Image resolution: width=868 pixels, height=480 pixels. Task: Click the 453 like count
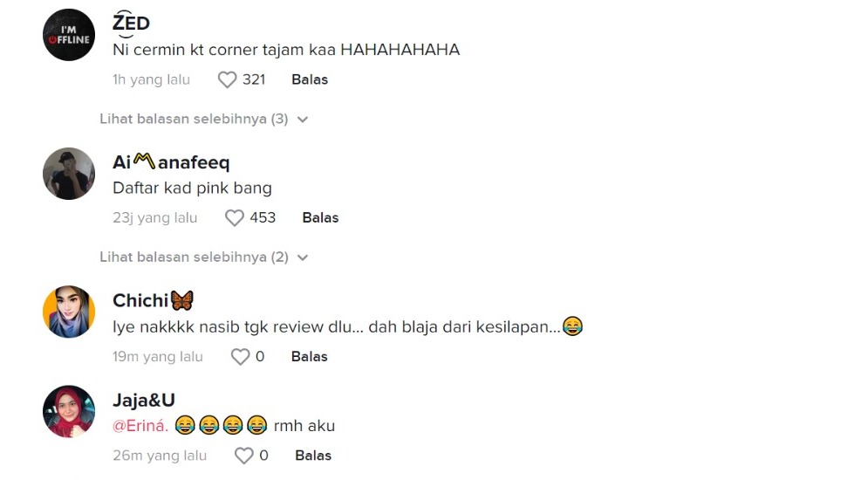point(263,218)
